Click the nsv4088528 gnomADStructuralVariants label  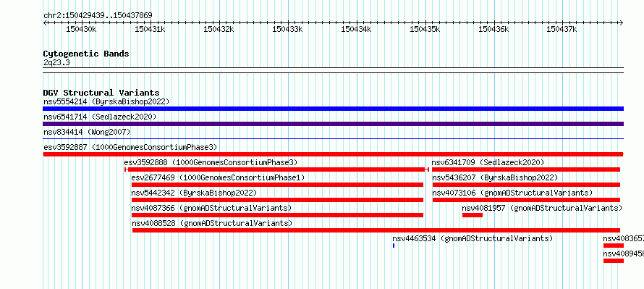tap(212, 223)
